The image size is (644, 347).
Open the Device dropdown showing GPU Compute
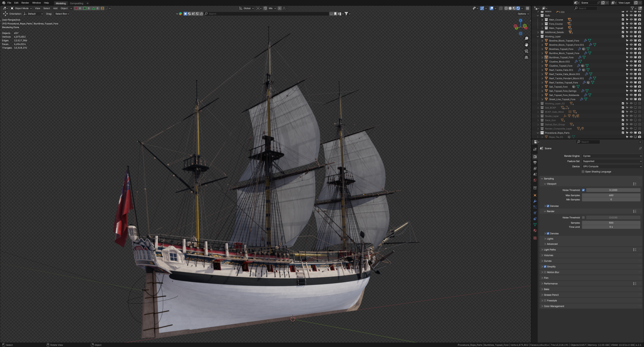tap(611, 166)
